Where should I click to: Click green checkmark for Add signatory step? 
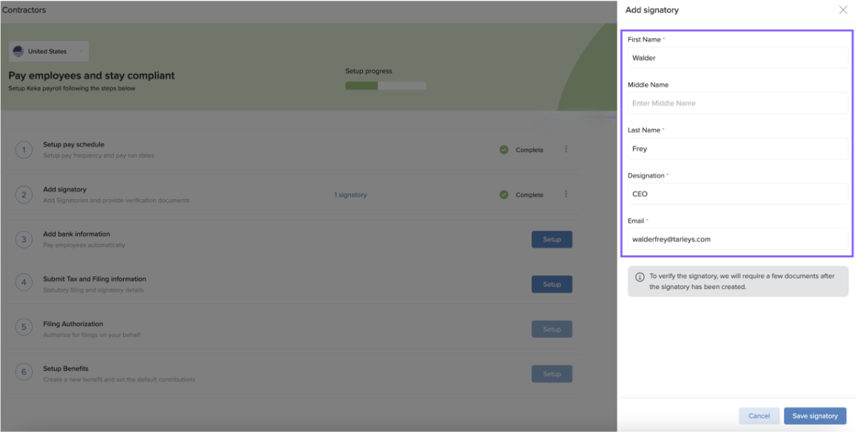[504, 195]
